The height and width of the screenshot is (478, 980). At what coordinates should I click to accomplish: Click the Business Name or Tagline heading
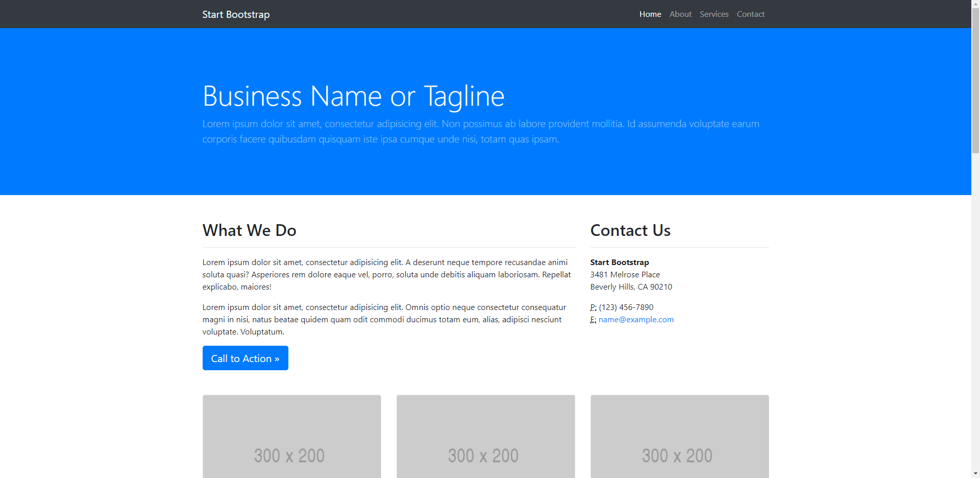coord(353,96)
